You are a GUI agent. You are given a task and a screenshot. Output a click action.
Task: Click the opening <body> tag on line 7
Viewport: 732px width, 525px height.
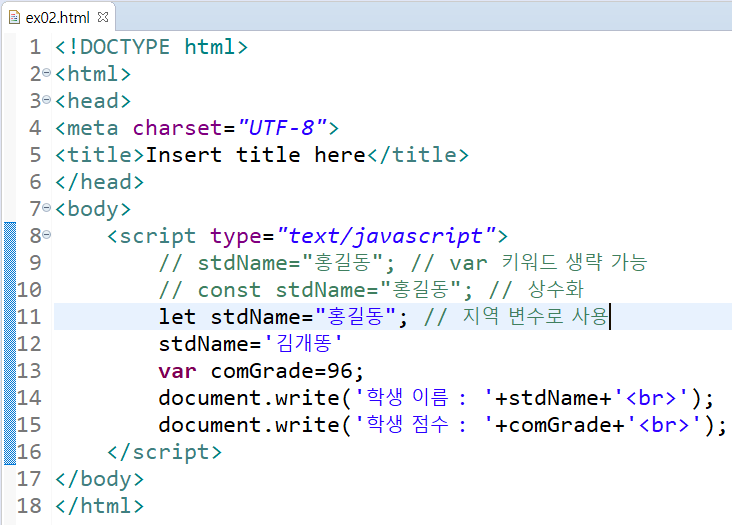(x=93, y=209)
